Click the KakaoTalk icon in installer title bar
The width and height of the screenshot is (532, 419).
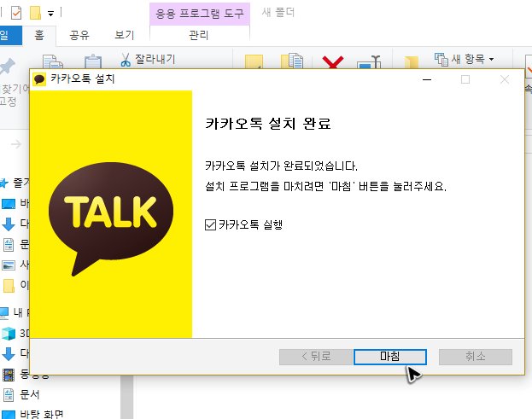(x=39, y=79)
